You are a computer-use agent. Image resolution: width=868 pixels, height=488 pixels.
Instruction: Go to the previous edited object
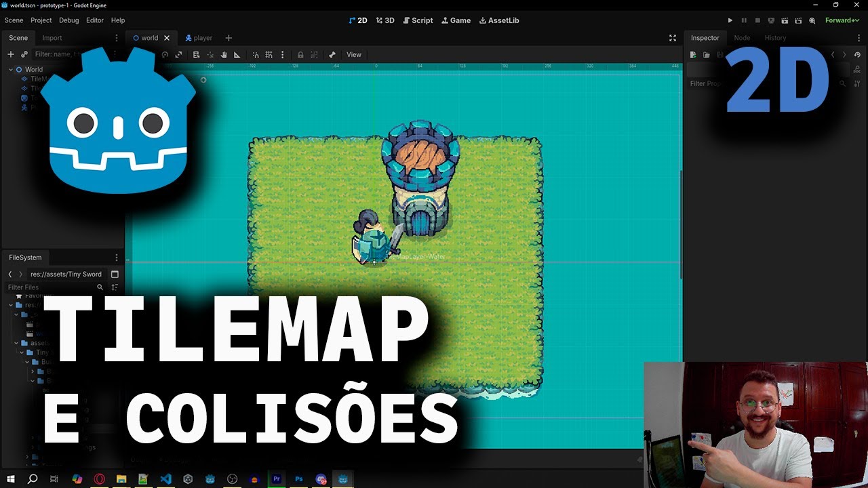click(833, 54)
